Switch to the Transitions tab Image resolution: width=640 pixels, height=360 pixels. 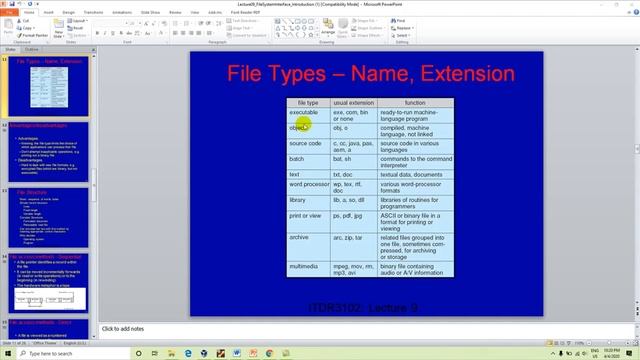(x=93, y=13)
